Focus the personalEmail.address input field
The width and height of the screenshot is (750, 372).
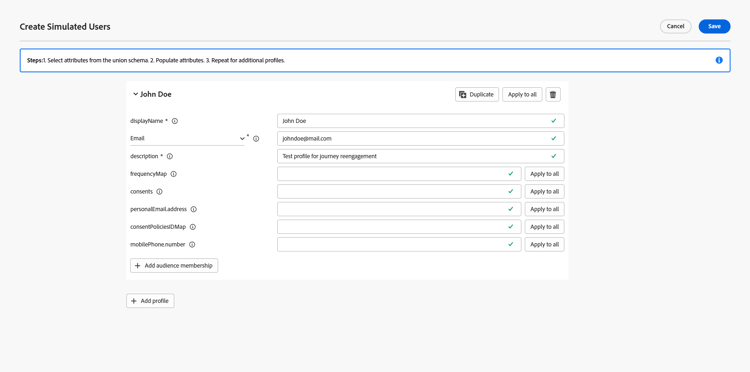(399, 209)
